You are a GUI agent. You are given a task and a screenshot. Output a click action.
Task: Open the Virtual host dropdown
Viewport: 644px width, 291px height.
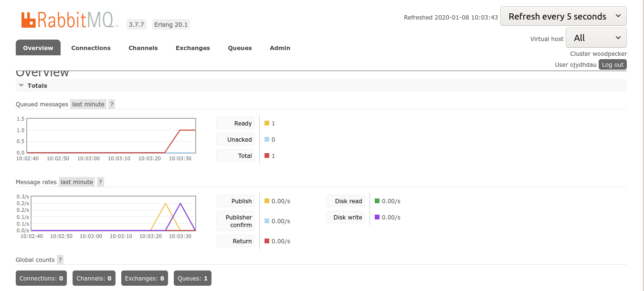[x=596, y=38]
